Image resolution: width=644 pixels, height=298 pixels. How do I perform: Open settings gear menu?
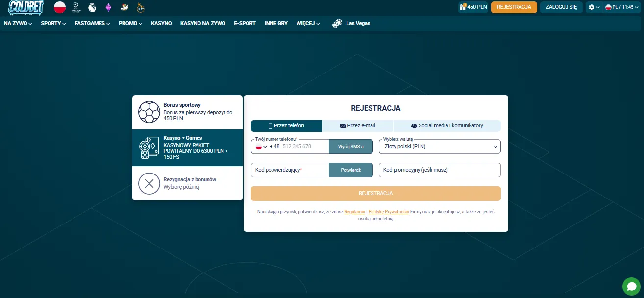[x=594, y=7]
